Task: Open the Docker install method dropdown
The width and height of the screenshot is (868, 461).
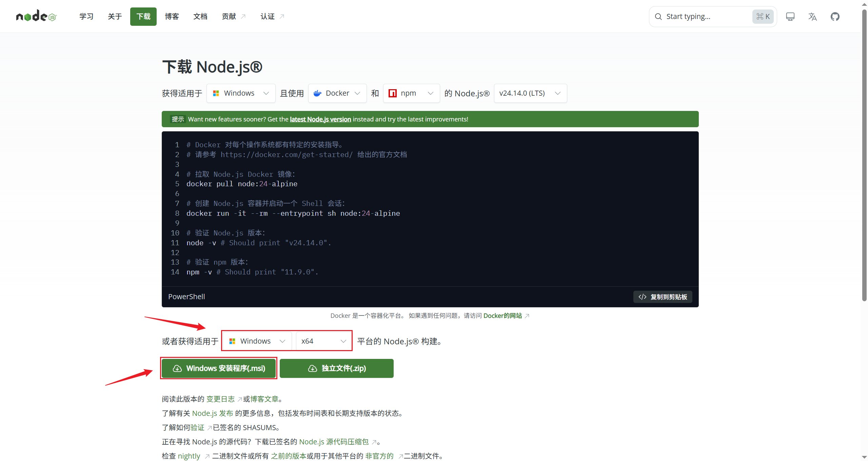Action: 337,93
